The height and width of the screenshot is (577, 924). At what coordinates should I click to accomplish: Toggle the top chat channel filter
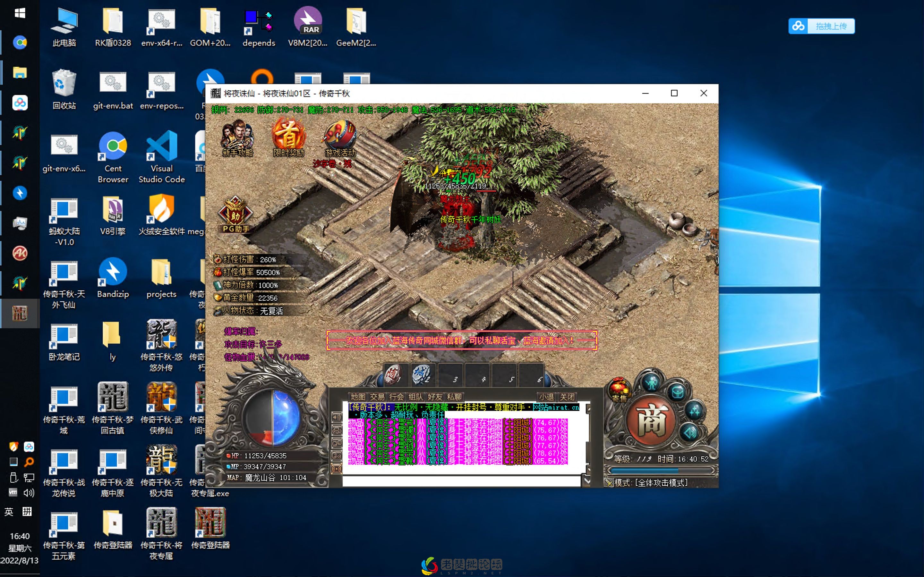336,417
